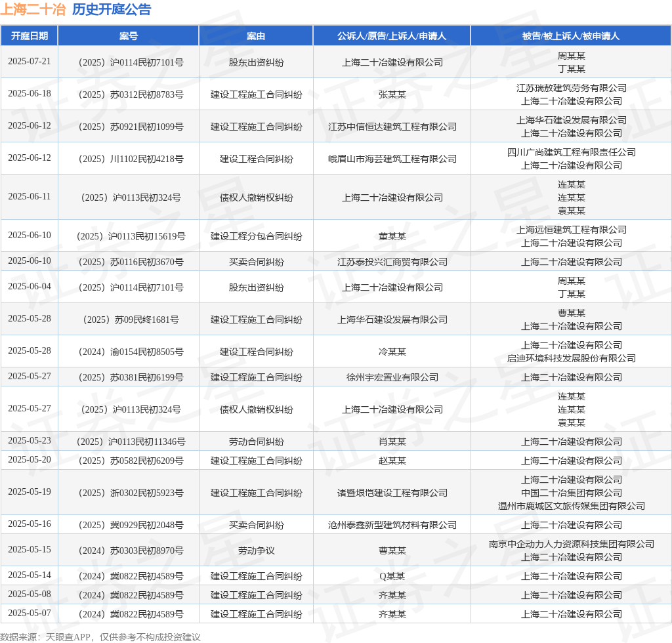Select plaintiff 冷某某

tap(392, 352)
